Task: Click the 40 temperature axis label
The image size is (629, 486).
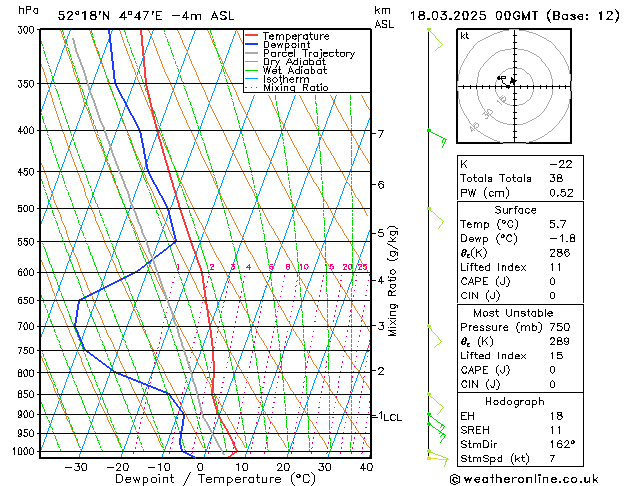Action: click(x=366, y=467)
